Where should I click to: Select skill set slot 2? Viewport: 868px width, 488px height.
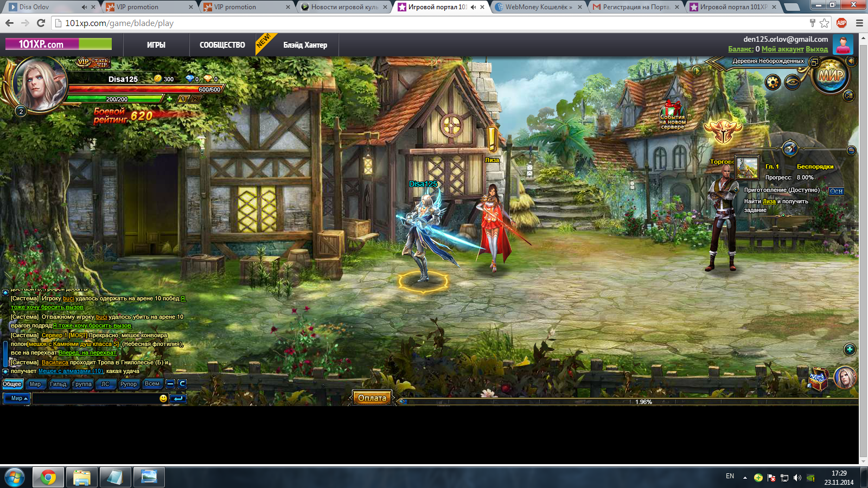click(x=195, y=99)
